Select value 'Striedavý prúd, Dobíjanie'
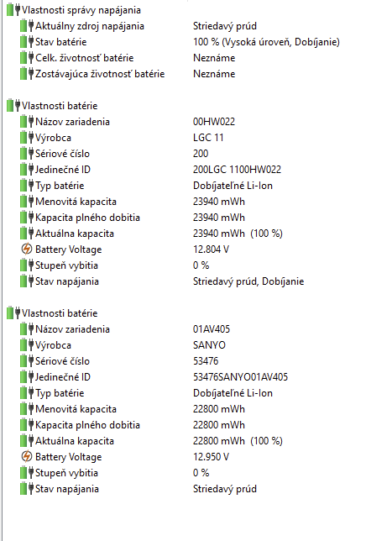The height and width of the screenshot is (541, 392). coord(248,281)
